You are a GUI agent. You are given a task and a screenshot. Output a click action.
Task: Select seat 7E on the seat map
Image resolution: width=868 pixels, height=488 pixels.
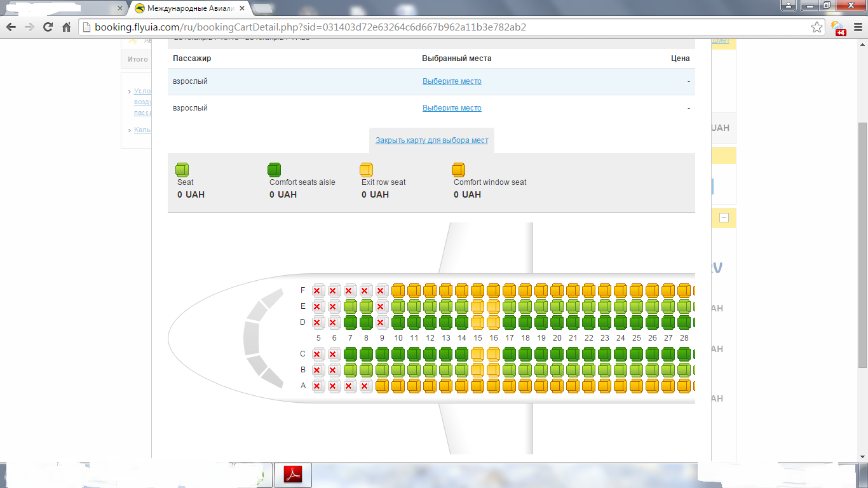pyautogui.click(x=350, y=307)
